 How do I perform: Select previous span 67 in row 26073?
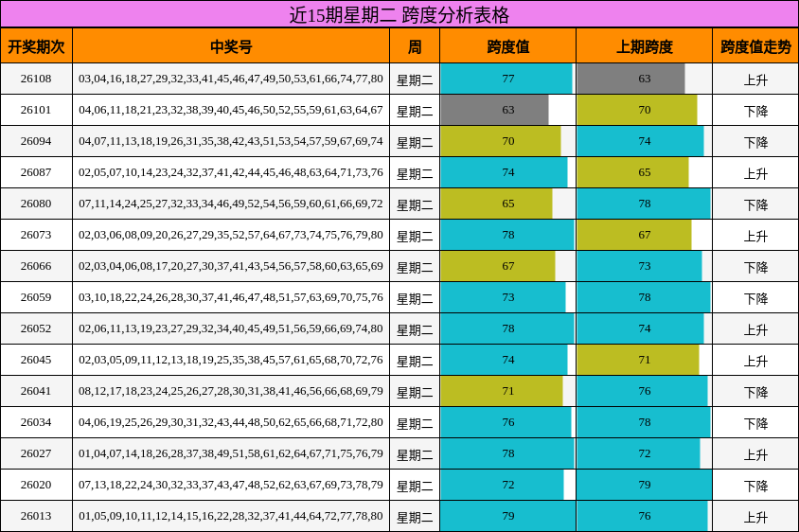click(644, 235)
